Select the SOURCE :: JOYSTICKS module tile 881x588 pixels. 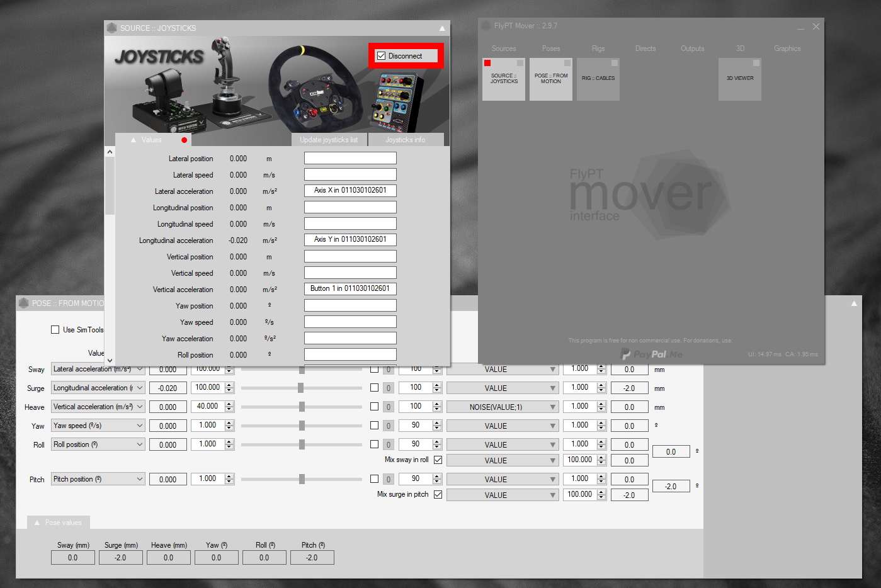point(504,79)
